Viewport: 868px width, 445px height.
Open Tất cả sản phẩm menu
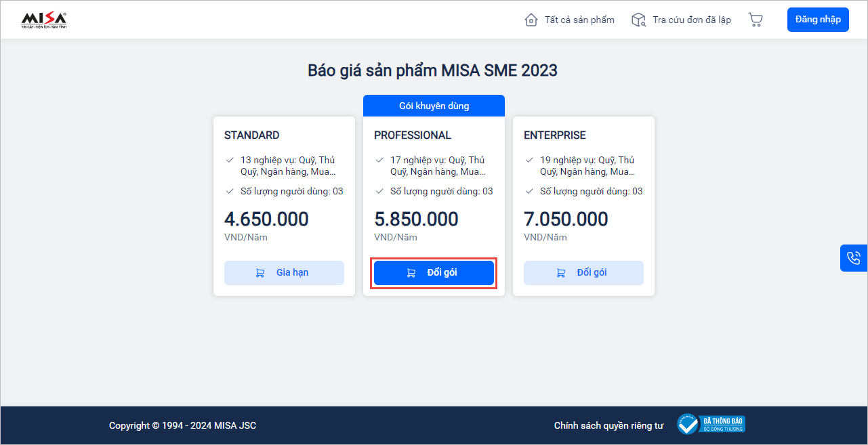[579, 20]
